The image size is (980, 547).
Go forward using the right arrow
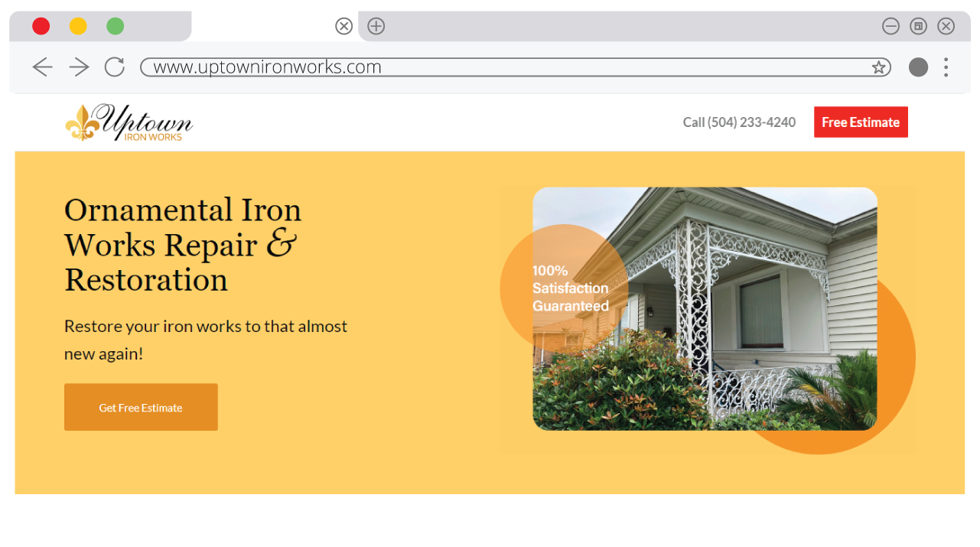80,67
